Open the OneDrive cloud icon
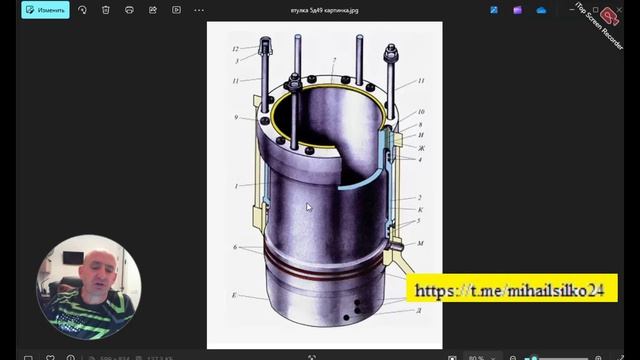640x360 pixels. tap(541, 10)
